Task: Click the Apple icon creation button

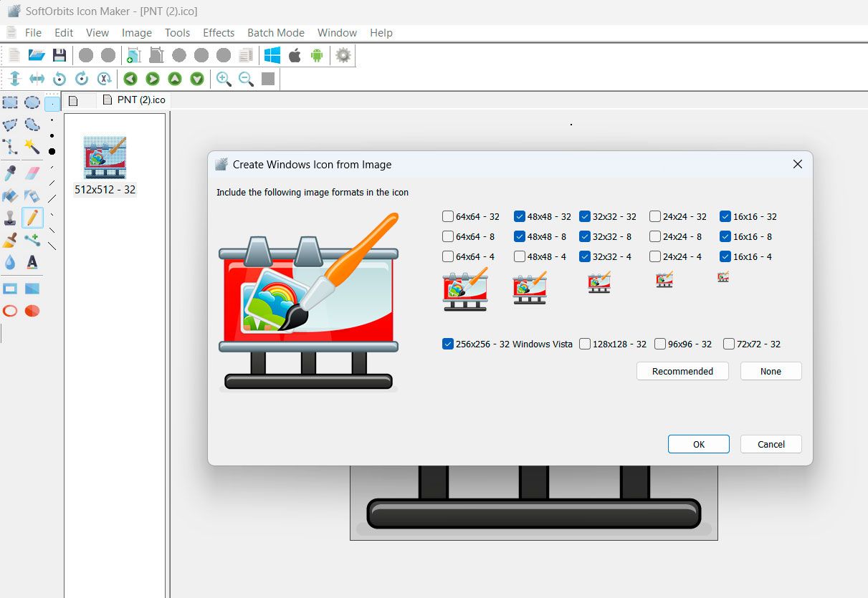Action: (x=295, y=54)
